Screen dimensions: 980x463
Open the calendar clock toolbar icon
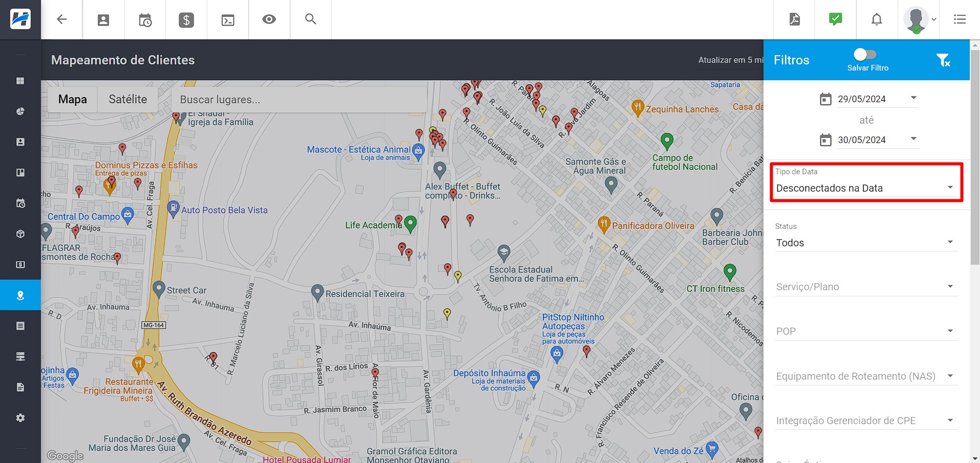pos(145,20)
